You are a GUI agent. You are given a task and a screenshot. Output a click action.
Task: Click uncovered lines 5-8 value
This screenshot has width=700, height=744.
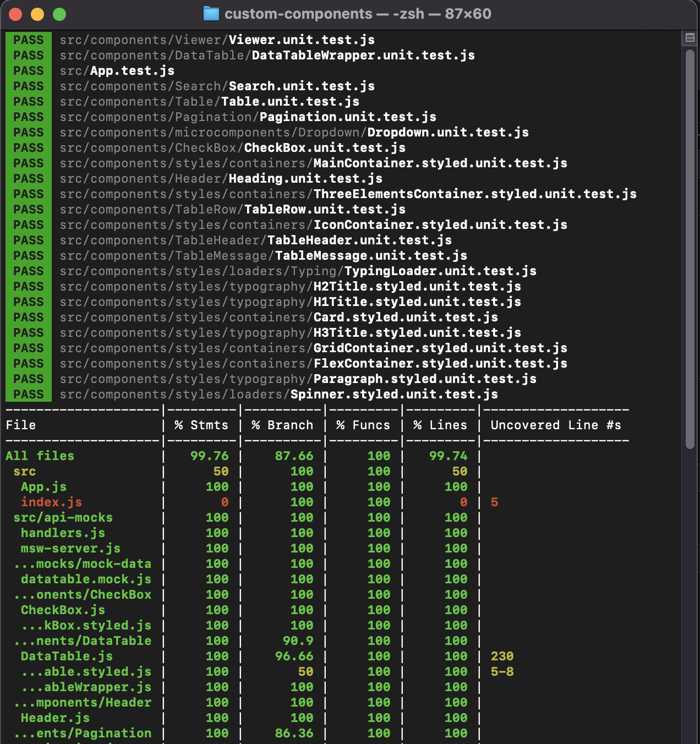point(502,672)
